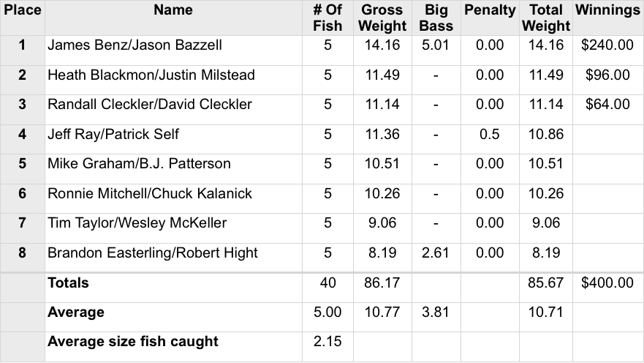Select the 2.15 average size value
This screenshot has width=644, height=363.
tap(327, 342)
